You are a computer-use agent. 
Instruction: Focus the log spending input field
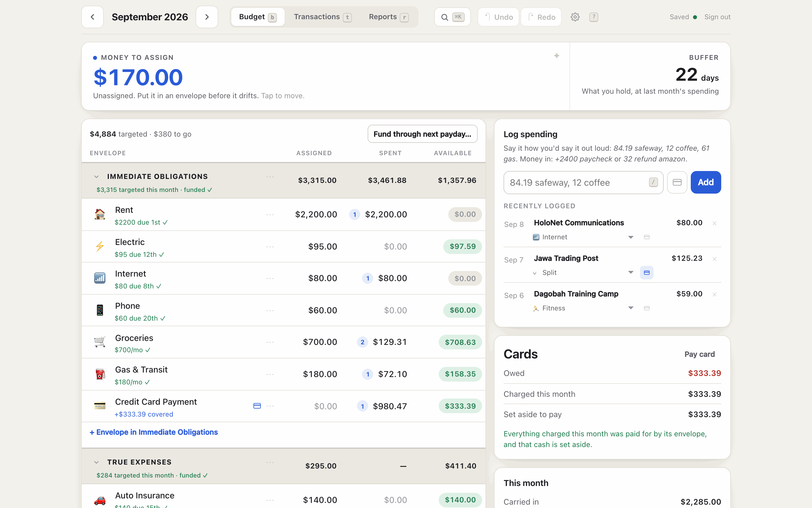pos(583,182)
